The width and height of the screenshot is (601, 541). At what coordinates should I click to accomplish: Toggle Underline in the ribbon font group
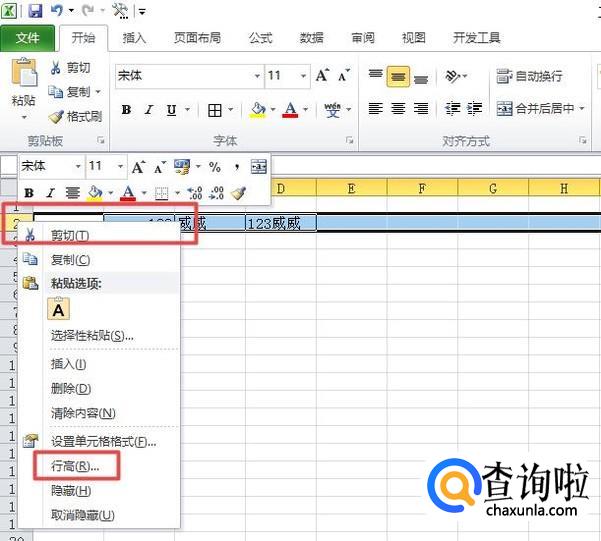[x=171, y=110]
